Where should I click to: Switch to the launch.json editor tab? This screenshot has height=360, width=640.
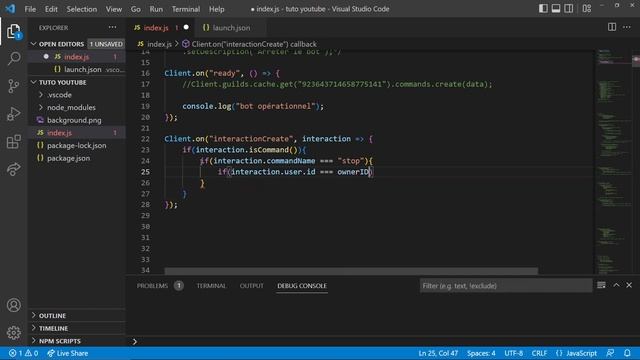(231, 28)
